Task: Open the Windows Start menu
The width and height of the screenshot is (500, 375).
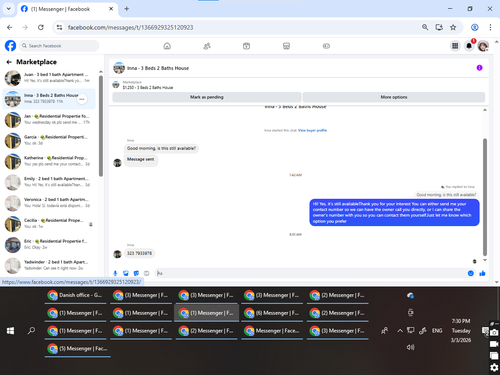Action: coord(10,331)
